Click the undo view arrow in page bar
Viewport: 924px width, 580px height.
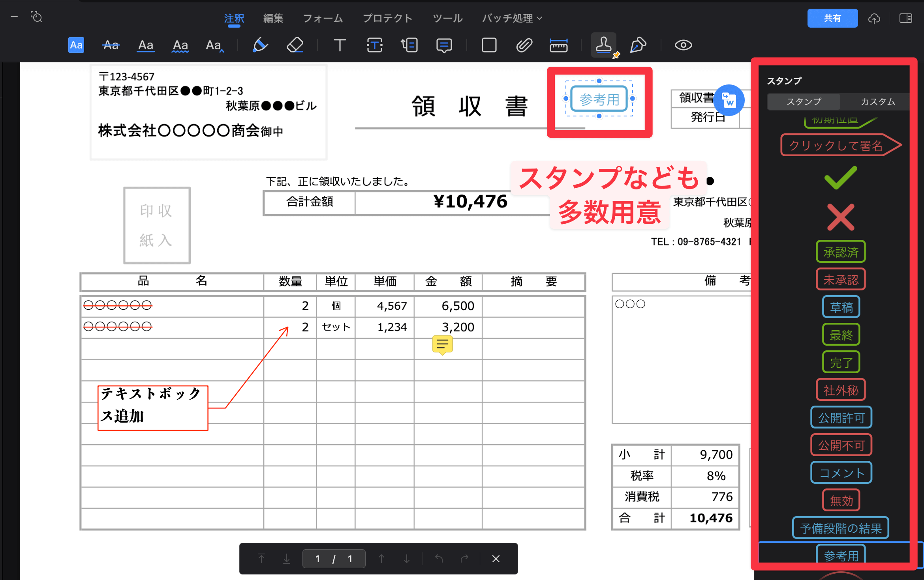click(x=439, y=558)
